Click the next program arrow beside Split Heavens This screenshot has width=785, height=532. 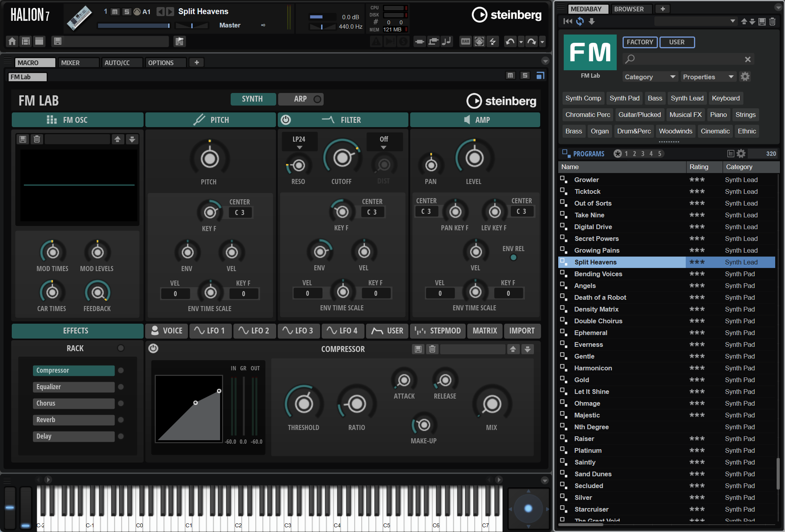(170, 11)
